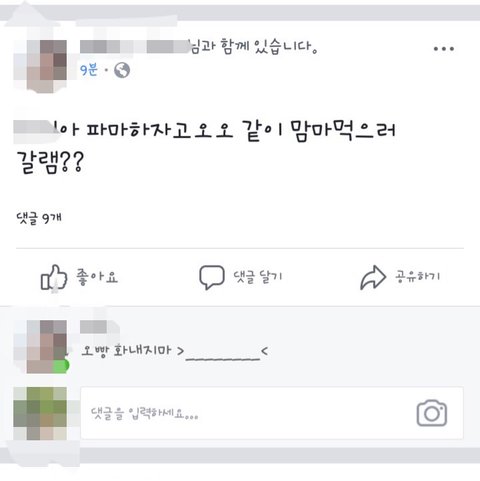Click the 9분 post timestamp
Screen dimensions: 480x481
[x=89, y=70]
